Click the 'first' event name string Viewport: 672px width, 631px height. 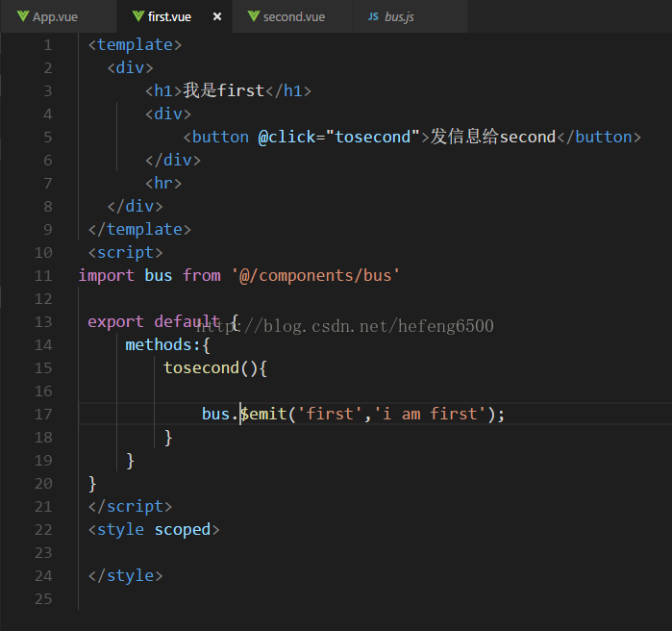click(x=330, y=414)
